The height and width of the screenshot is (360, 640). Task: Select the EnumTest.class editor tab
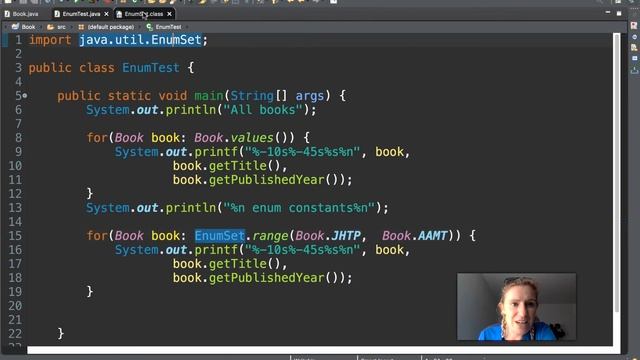[144, 14]
